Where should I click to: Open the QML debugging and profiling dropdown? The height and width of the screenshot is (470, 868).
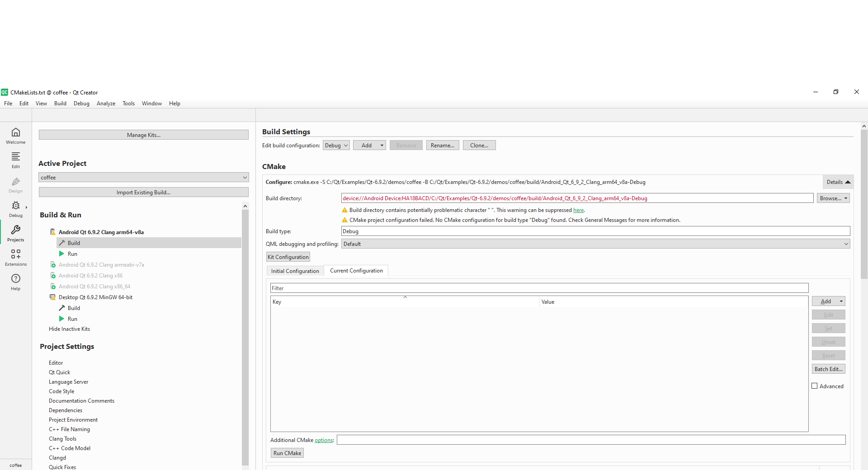click(x=596, y=244)
